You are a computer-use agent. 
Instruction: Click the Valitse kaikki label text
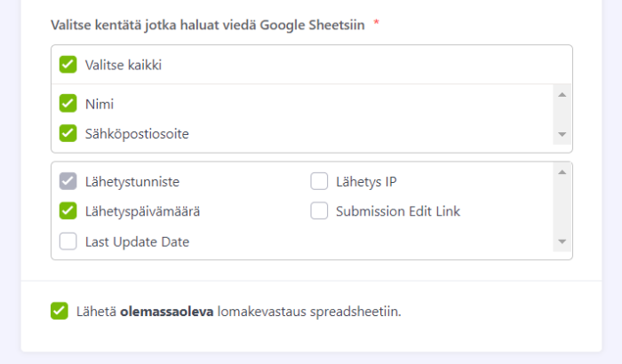point(124,64)
